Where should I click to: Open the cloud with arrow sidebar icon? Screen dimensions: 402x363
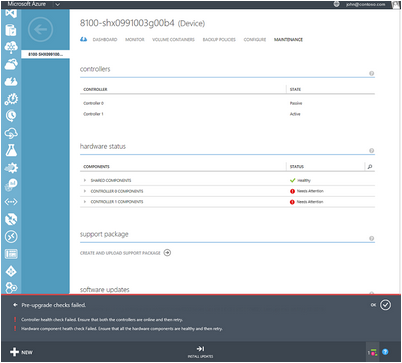(11, 64)
